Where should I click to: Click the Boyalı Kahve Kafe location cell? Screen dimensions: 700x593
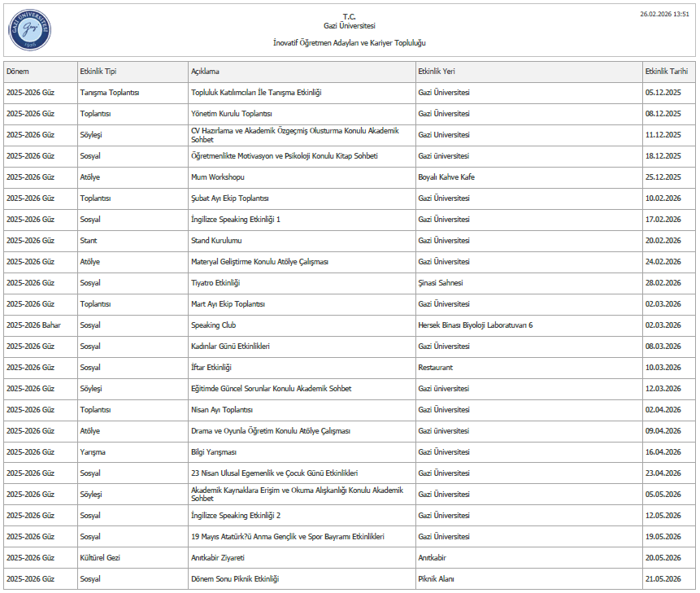(446, 177)
